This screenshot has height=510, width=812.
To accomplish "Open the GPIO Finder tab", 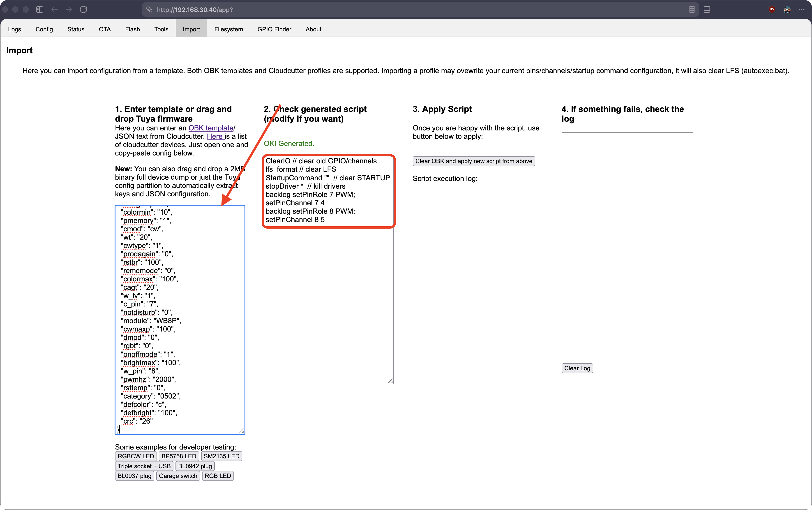I will (274, 29).
